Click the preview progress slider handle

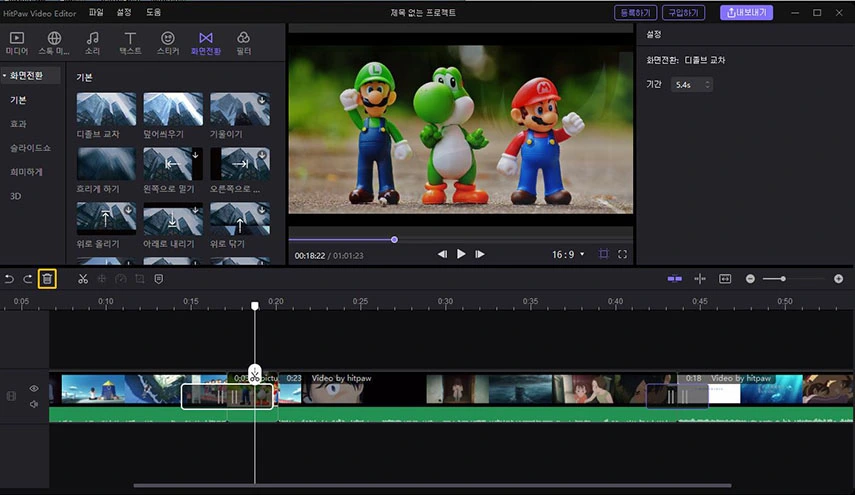point(394,239)
